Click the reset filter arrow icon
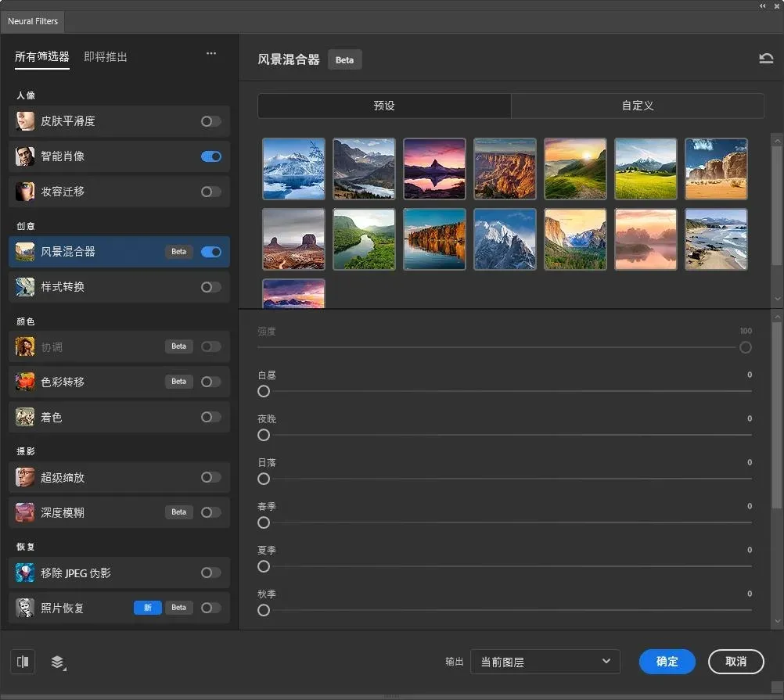Screen dimensions: 784x700 click(766, 59)
